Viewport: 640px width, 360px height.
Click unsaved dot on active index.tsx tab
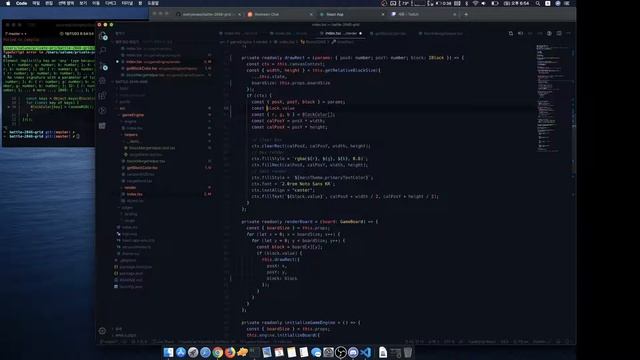(360, 33)
